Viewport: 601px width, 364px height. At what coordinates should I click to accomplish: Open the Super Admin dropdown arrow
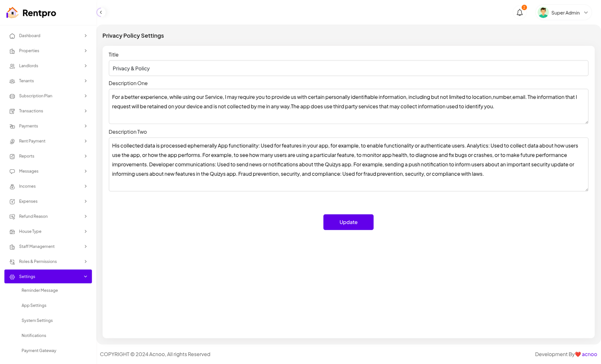point(586,13)
